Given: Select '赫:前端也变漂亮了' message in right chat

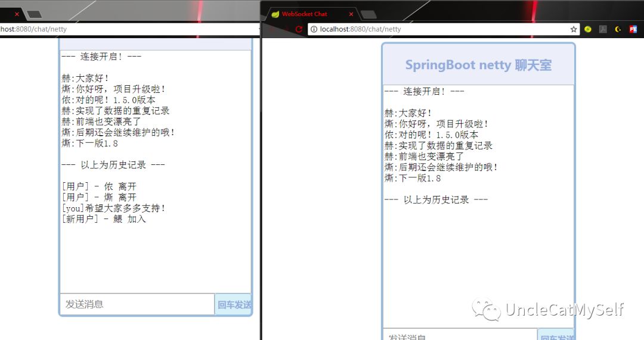Looking at the screenshot, I should tap(424, 157).
